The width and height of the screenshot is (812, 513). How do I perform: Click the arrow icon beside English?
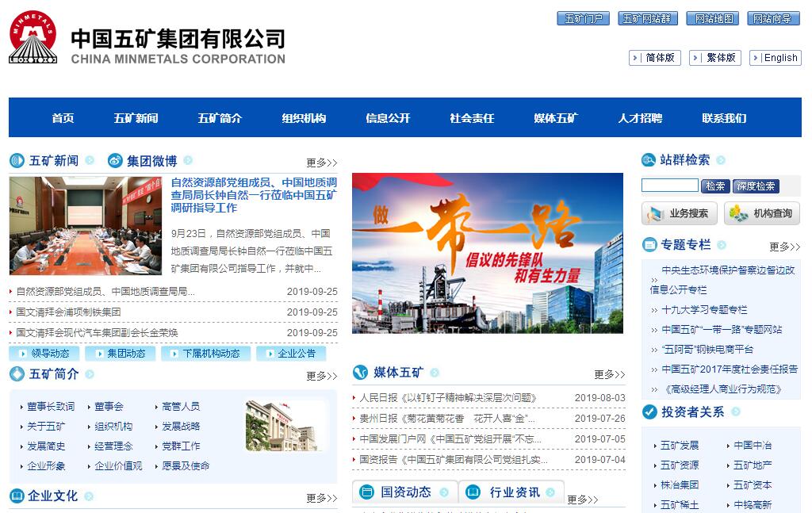pyautogui.click(x=756, y=58)
